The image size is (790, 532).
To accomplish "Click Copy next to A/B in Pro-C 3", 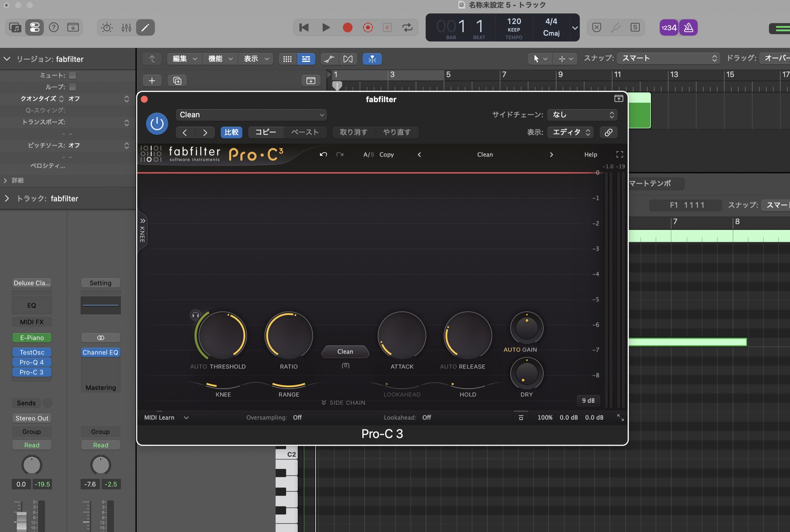I will pyautogui.click(x=386, y=155).
